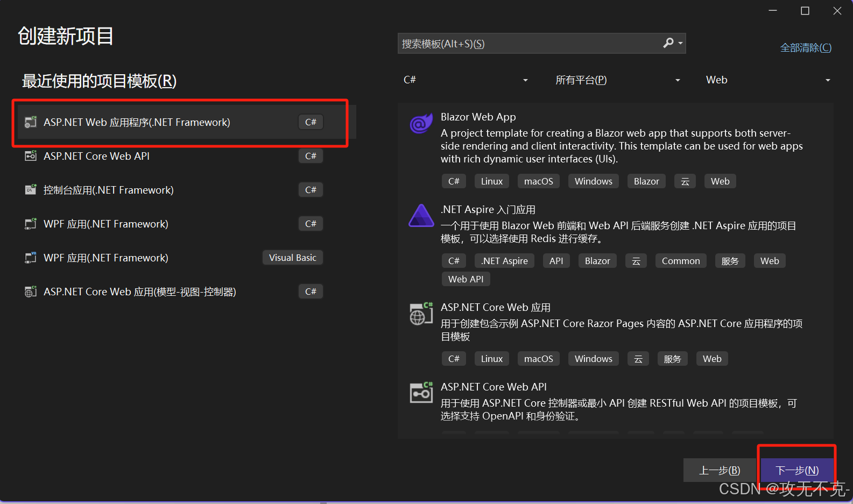Maximize the 创建新项目 dialog window
This screenshot has width=853, height=504.
805,11
